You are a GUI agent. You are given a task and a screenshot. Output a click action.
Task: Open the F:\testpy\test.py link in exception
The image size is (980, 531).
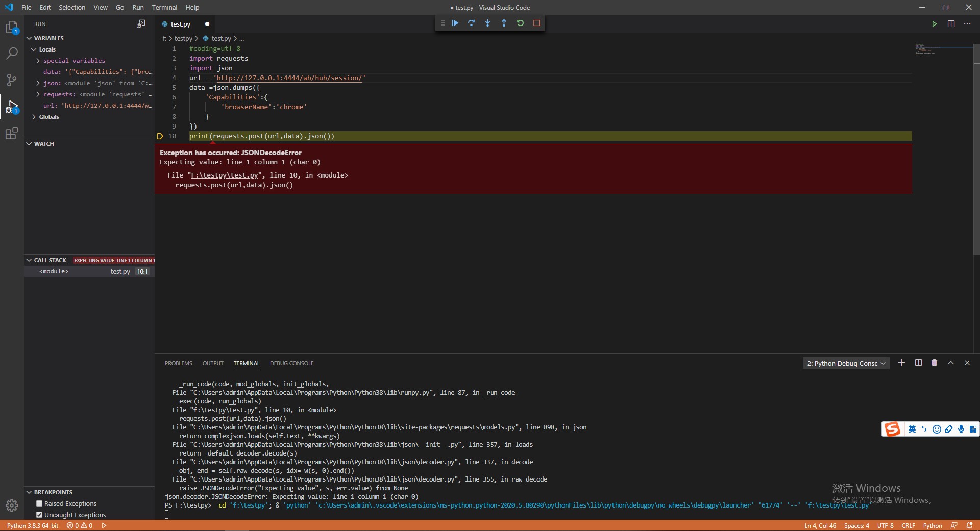coord(224,175)
